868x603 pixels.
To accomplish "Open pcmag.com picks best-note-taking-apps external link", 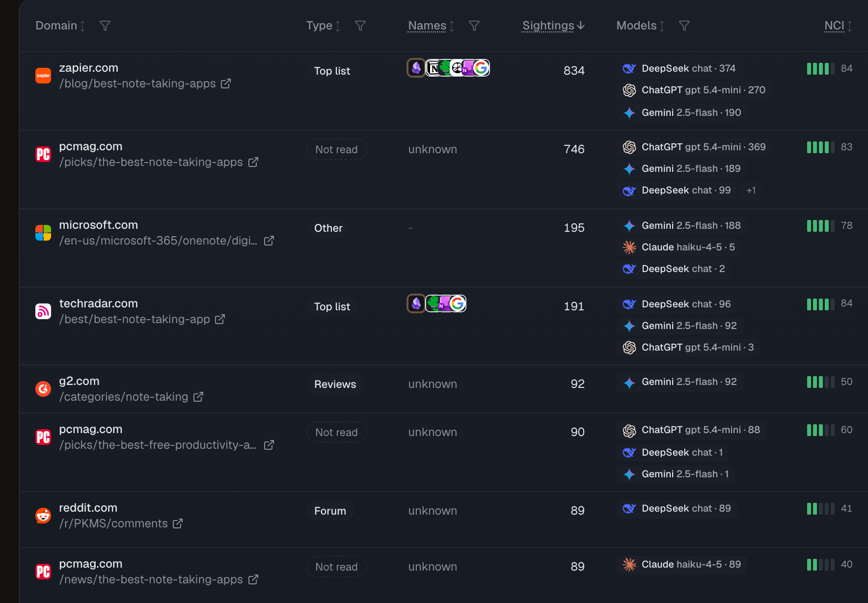I will click(x=253, y=163).
